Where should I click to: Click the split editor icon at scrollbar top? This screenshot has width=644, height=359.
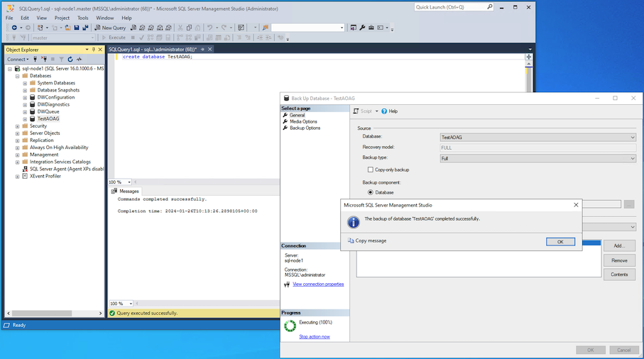pyautogui.click(x=528, y=57)
